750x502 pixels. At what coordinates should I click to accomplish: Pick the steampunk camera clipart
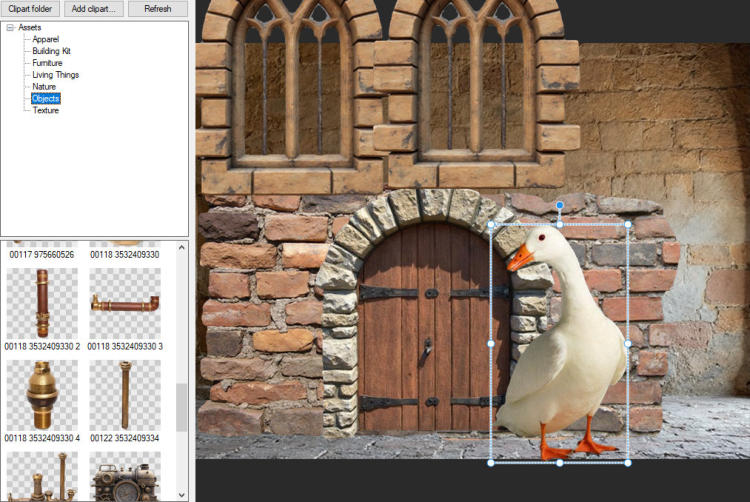[125, 476]
